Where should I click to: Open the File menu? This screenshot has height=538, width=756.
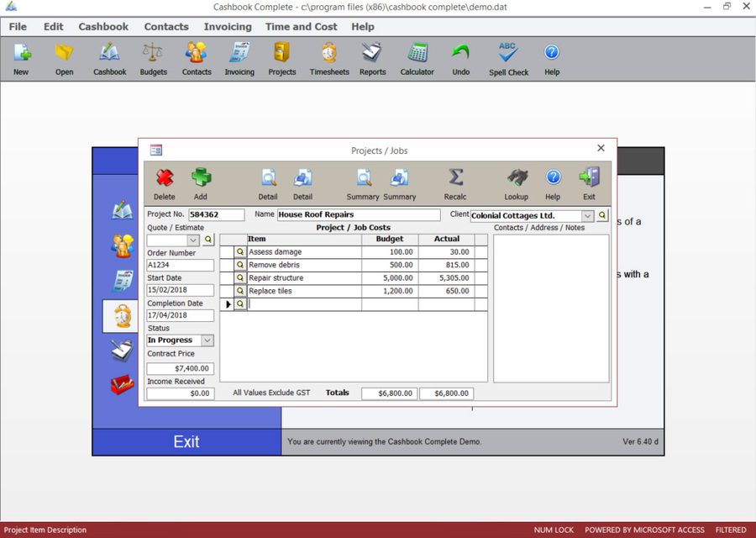(18, 27)
